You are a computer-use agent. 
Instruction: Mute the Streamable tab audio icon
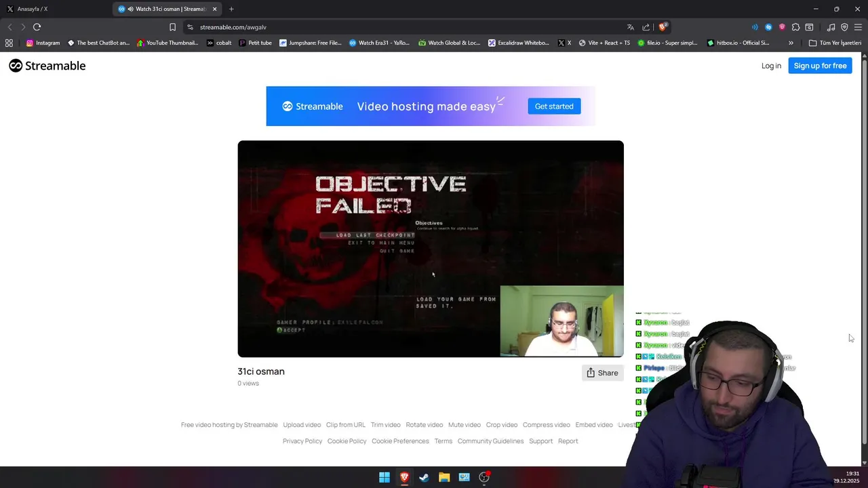coord(130,9)
